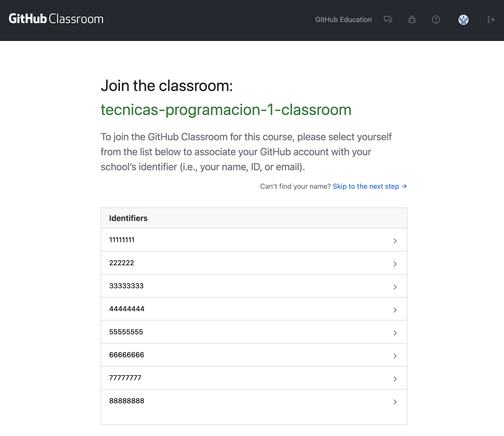Open the help question mark icon
Viewport: 504px width, 436px height.
coord(436,19)
